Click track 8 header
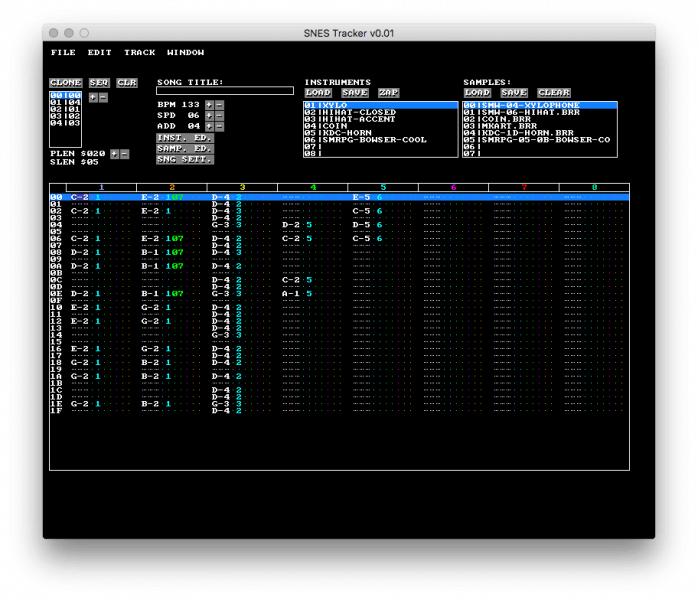The width and height of the screenshot is (698, 600). pyautogui.click(x=594, y=187)
